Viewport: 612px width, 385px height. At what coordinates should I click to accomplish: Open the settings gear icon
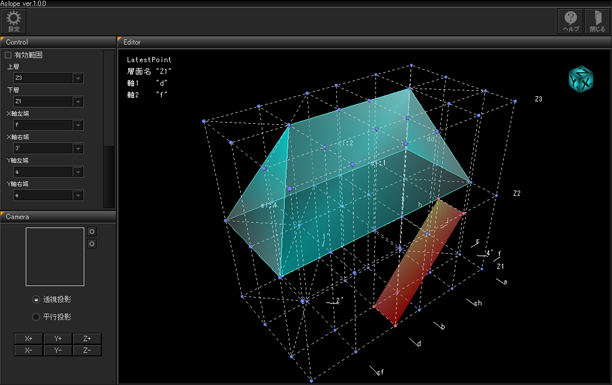[14, 21]
